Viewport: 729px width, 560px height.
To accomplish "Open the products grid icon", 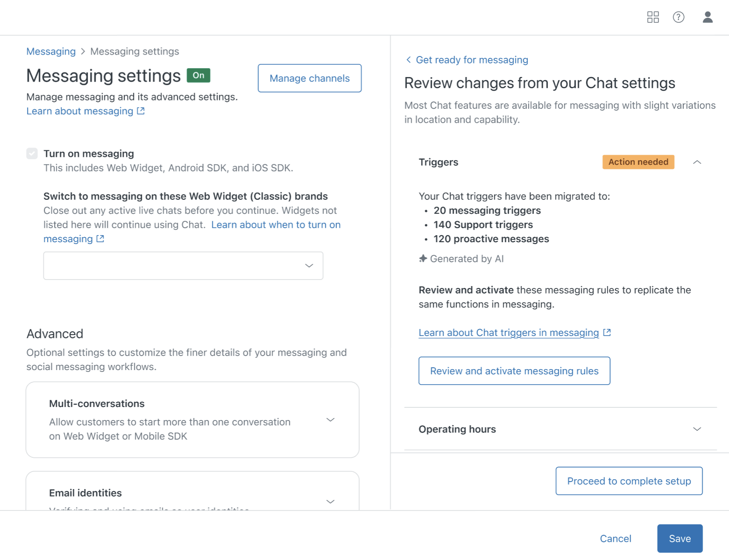I will pos(653,17).
